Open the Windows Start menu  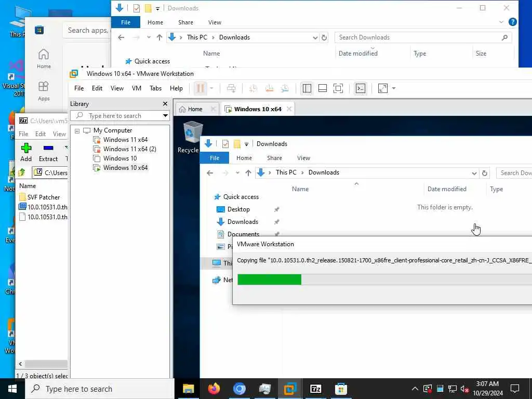12,389
